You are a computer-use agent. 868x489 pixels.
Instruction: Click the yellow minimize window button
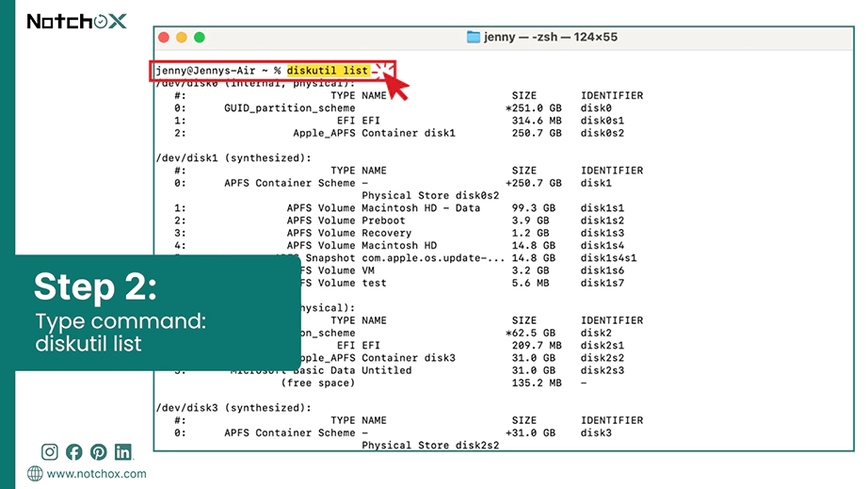[182, 37]
